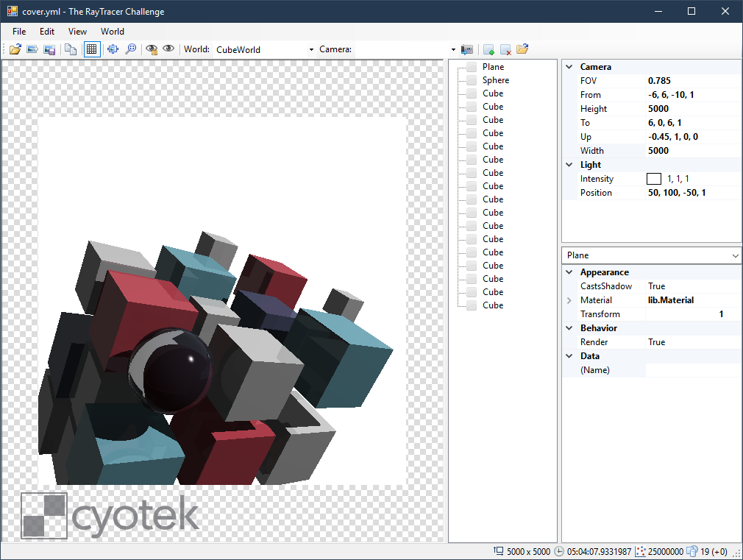743x560 pixels.
Task: Open the World menu
Action: tap(112, 32)
